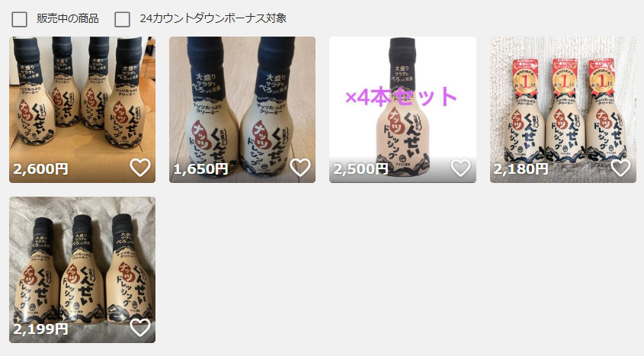Image resolution: width=644 pixels, height=356 pixels.
Task: Enable the 販売中の商品 checkbox
Action: [19, 19]
